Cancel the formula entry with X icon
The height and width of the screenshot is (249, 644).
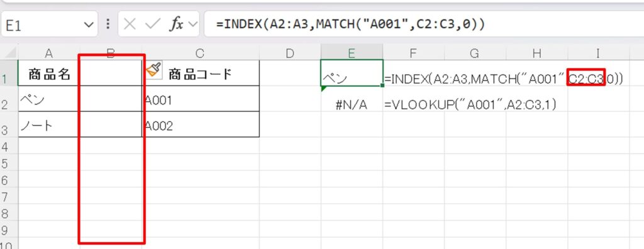tap(130, 25)
